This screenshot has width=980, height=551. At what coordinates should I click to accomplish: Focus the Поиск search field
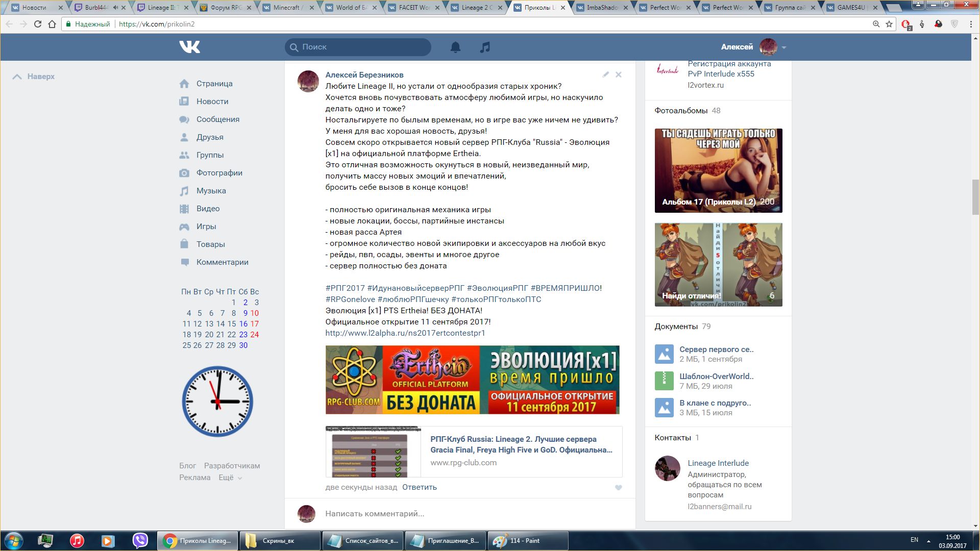click(x=358, y=47)
